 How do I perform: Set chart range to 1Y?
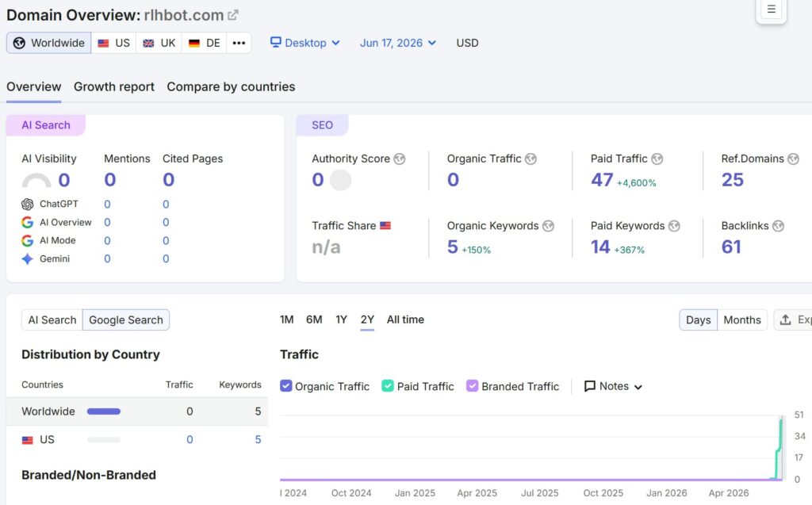tap(341, 319)
